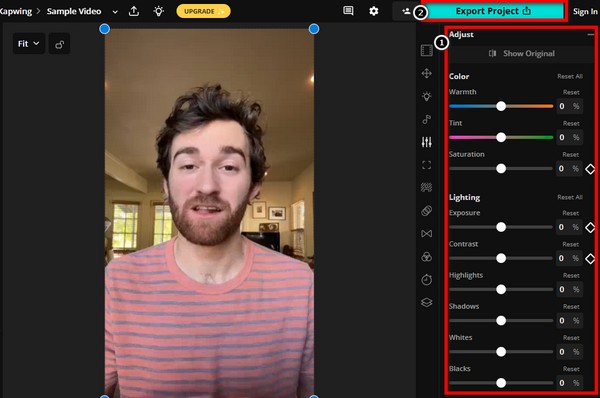
Task: Open the audio music note icon
Action: [x=427, y=119]
